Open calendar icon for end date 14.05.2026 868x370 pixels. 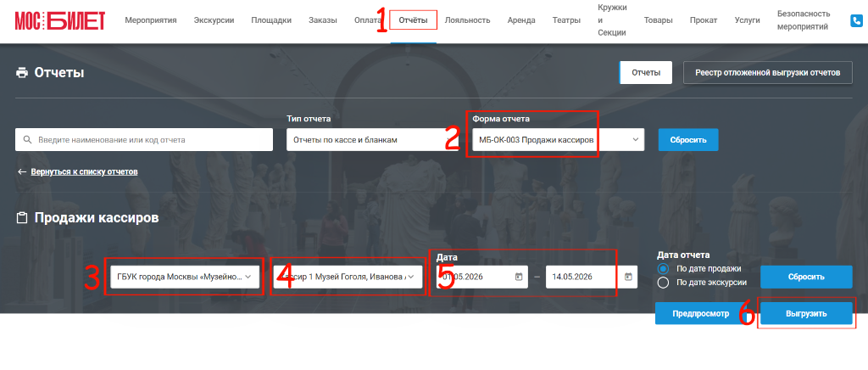628,277
